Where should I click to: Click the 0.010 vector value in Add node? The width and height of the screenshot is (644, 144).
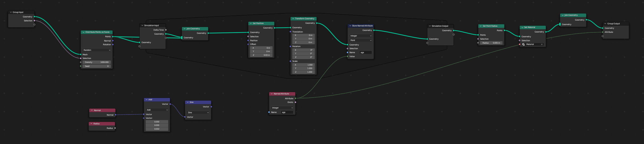point(157,129)
